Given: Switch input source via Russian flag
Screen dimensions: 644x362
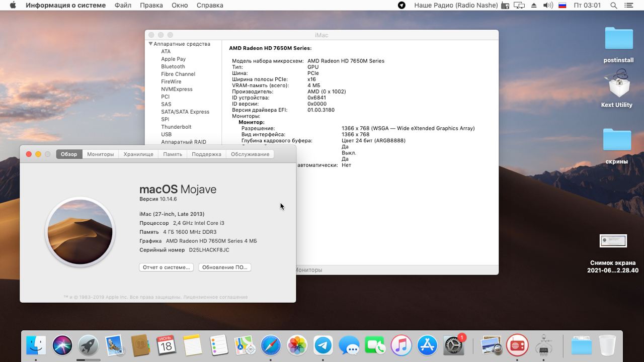Looking at the screenshot, I should 562,5.
